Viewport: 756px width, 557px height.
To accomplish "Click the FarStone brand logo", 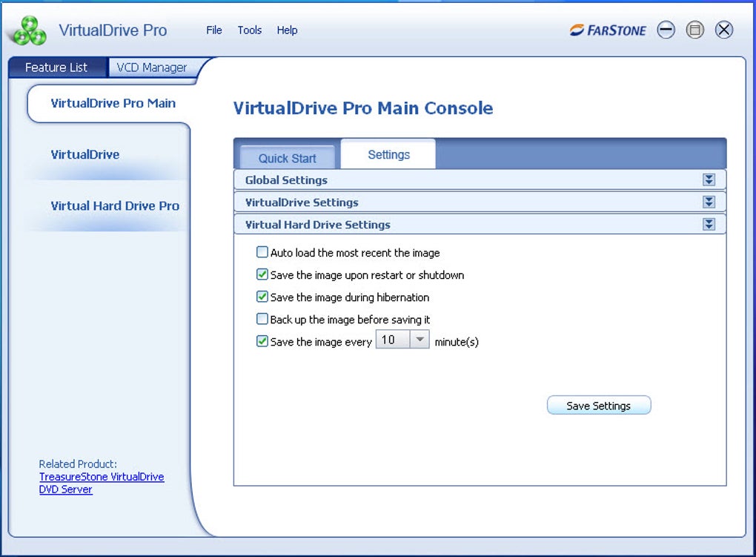I will (608, 30).
